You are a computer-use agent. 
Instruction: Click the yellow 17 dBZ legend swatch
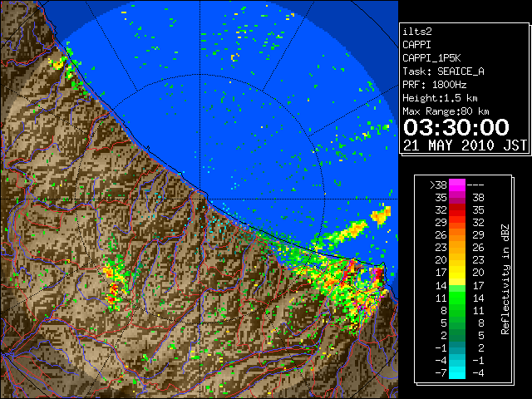[457, 273]
